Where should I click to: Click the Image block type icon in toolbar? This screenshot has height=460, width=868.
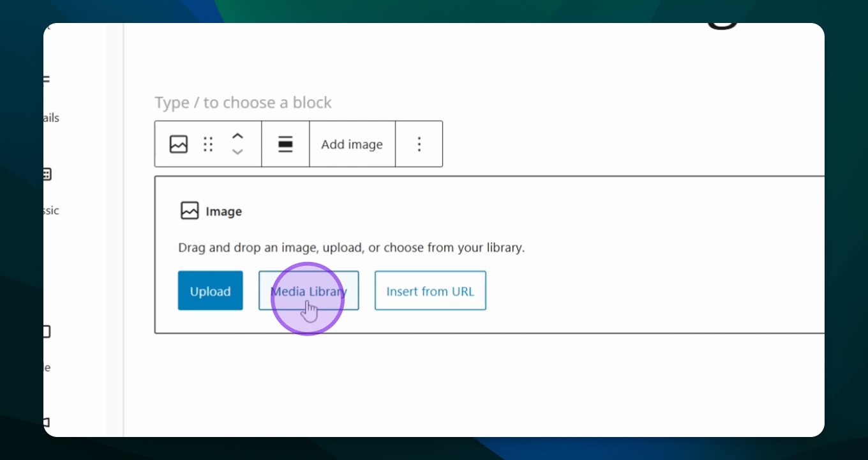179,144
